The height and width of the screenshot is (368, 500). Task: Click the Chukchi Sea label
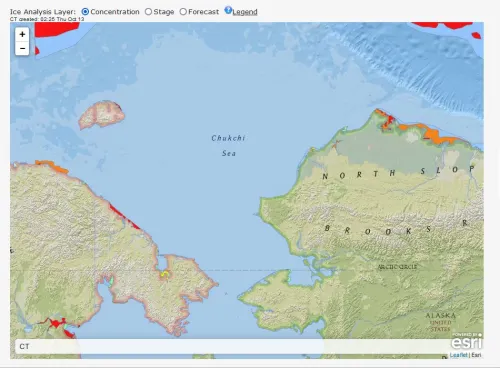tap(229, 146)
